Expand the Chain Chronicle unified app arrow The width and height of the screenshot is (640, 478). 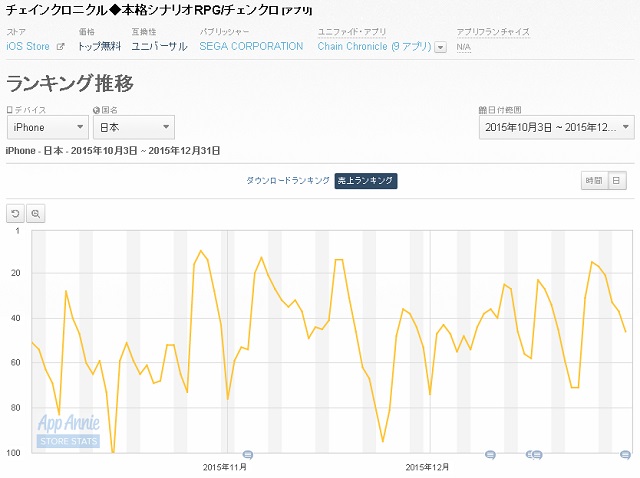click(440, 47)
